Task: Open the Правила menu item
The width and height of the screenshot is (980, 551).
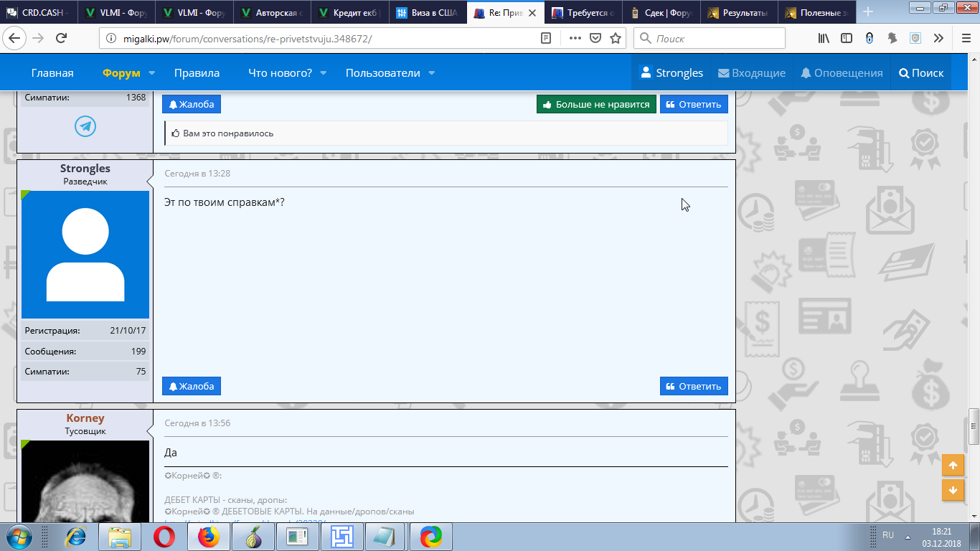Action: pyautogui.click(x=197, y=73)
